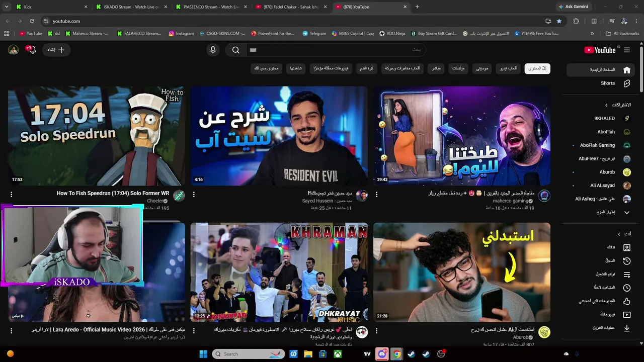The width and height of the screenshot is (644, 362).
Task: Click the Windows taskbar Search box
Action: tap(249, 354)
